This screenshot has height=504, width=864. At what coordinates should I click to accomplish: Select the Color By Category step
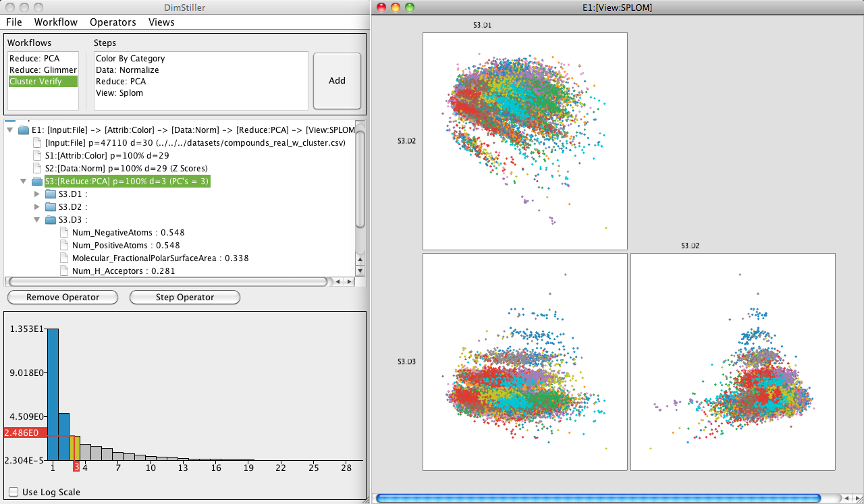click(130, 59)
